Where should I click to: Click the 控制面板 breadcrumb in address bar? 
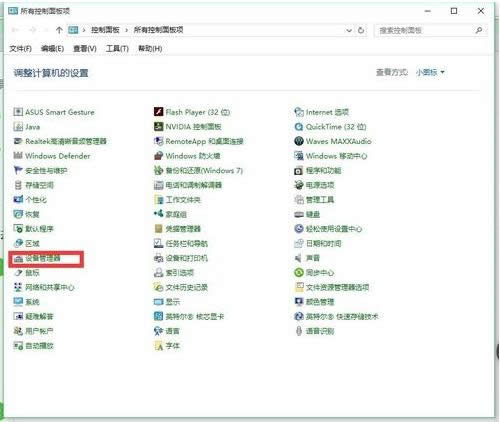pos(105,30)
